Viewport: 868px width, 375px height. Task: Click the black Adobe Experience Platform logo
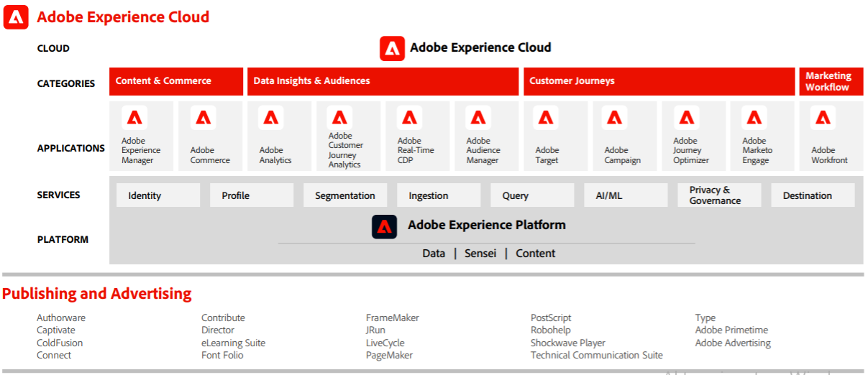coord(384,226)
